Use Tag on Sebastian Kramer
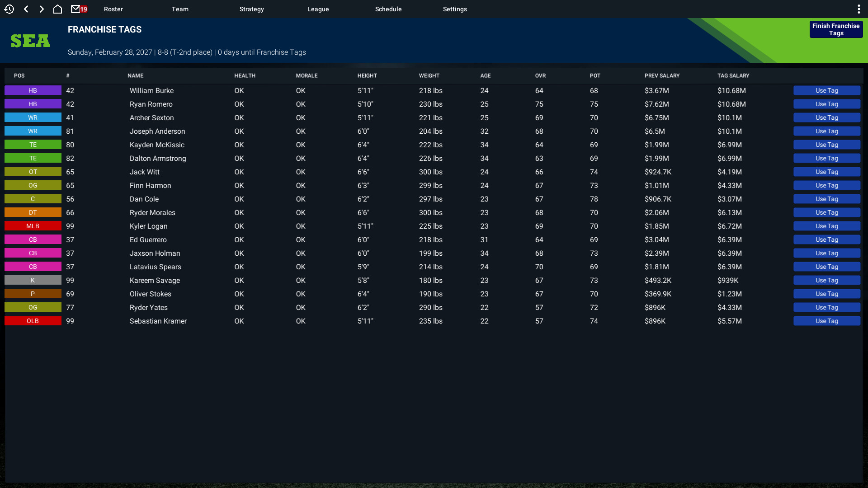Image resolution: width=868 pixels, height=488 pixels. click(x=826, y=321)
